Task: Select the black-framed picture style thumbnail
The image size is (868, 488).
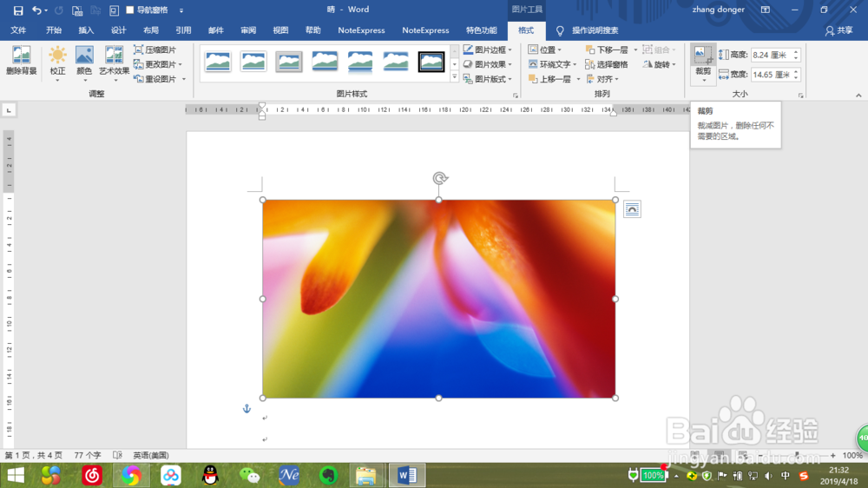Action: (x=431, y=61)
